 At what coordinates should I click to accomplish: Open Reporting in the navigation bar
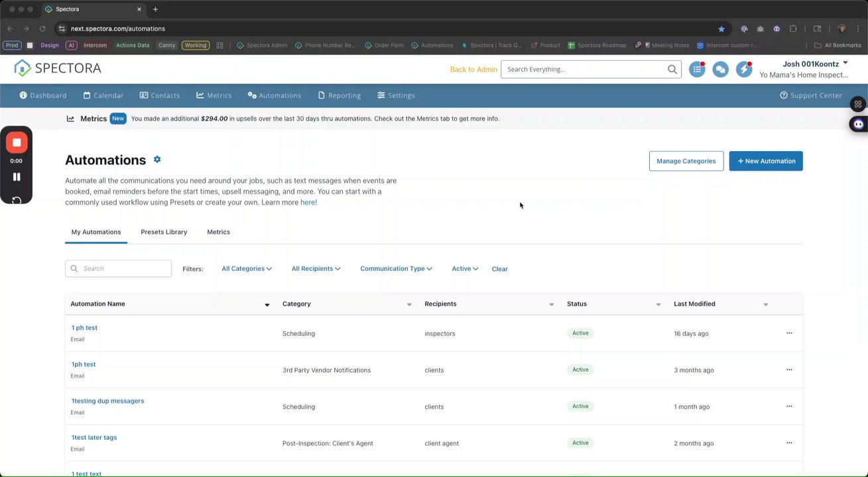pos(340,95)
